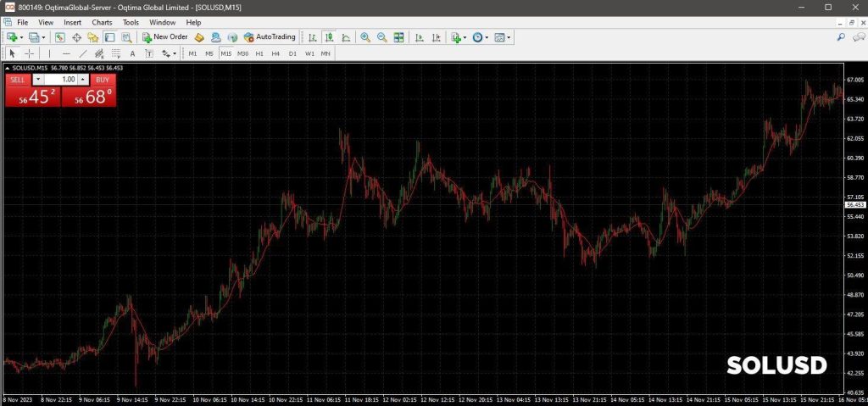Open the Templates dropdown arrow
This screenshot has width=868, height=406.
coord(509,37)
